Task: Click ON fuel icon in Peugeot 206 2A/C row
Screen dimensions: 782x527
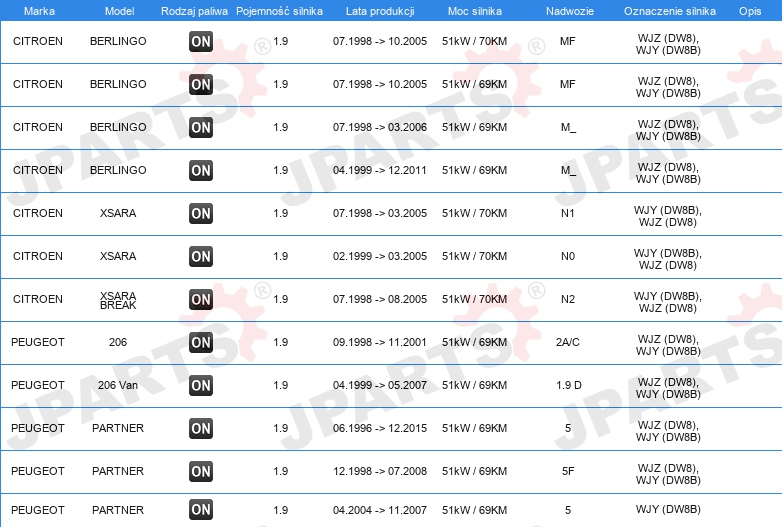Action: 201,343
